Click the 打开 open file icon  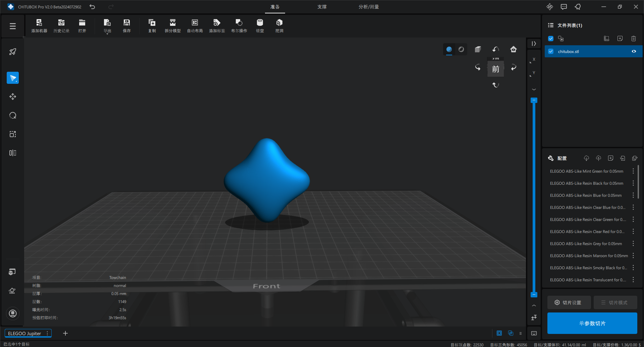pos(82,26)
